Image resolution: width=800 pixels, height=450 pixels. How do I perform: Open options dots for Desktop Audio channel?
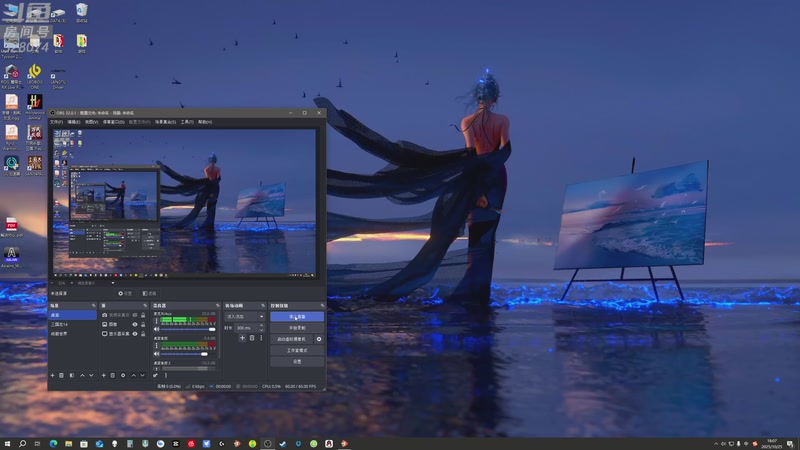[x=156, y=345]
